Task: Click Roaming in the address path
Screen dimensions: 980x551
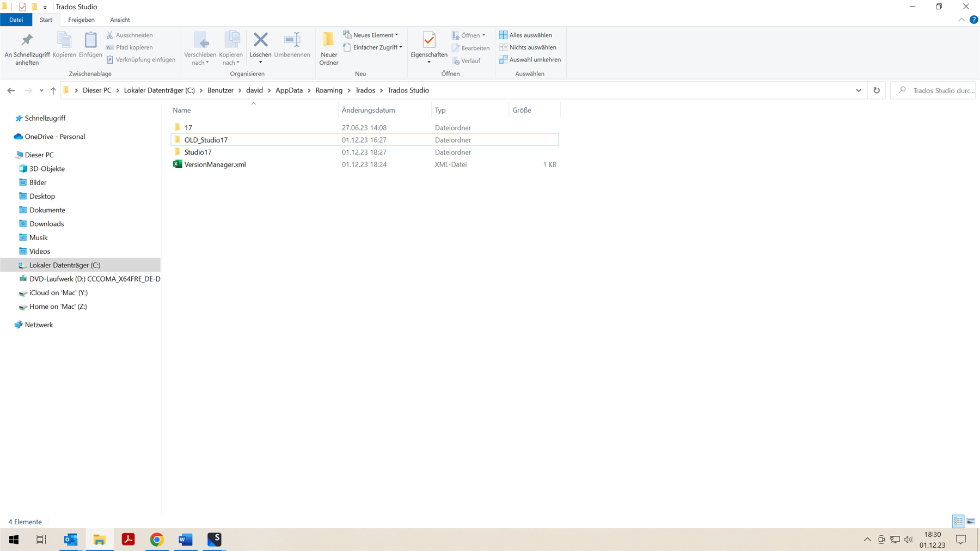Action: click(329, 90)
